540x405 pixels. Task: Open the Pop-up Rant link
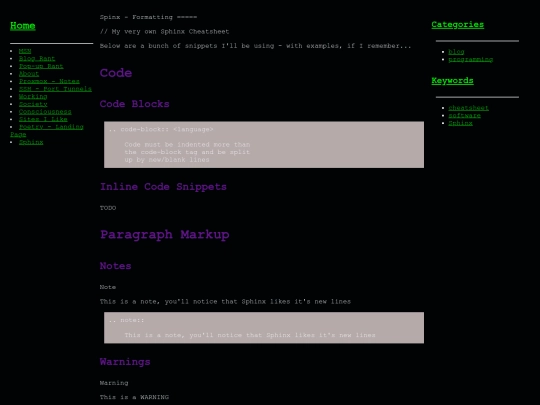(41, 66)
